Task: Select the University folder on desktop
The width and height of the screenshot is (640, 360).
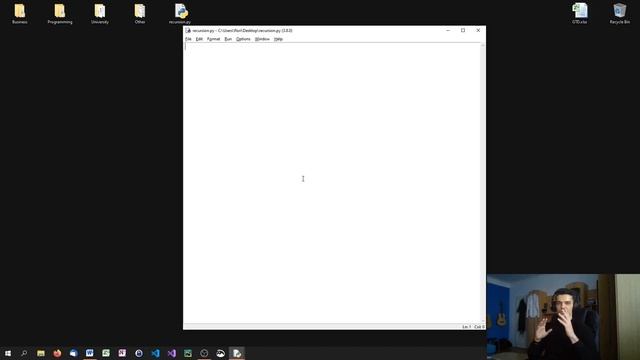Action: click(x=100, y=13)
